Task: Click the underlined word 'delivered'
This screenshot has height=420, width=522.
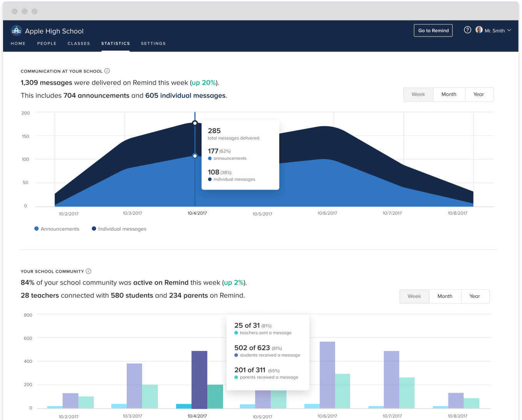Action: pos(106,83)
